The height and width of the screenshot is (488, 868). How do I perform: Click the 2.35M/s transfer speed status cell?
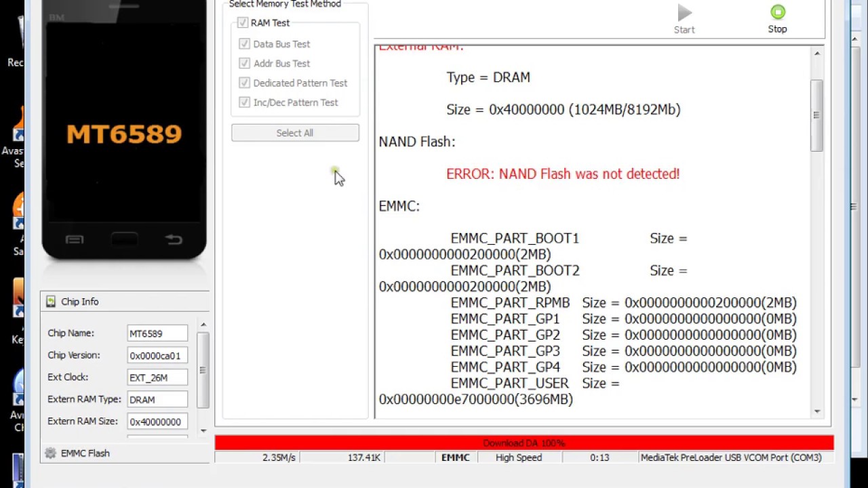coord(256,457)
